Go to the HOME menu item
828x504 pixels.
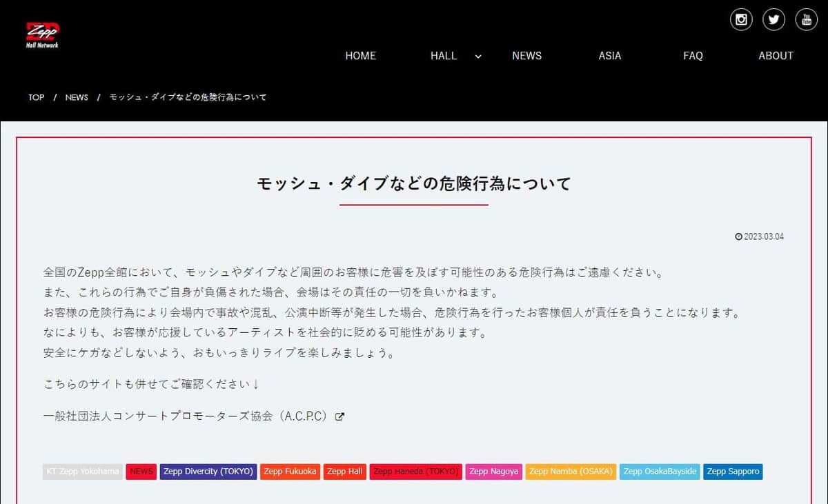360,56
